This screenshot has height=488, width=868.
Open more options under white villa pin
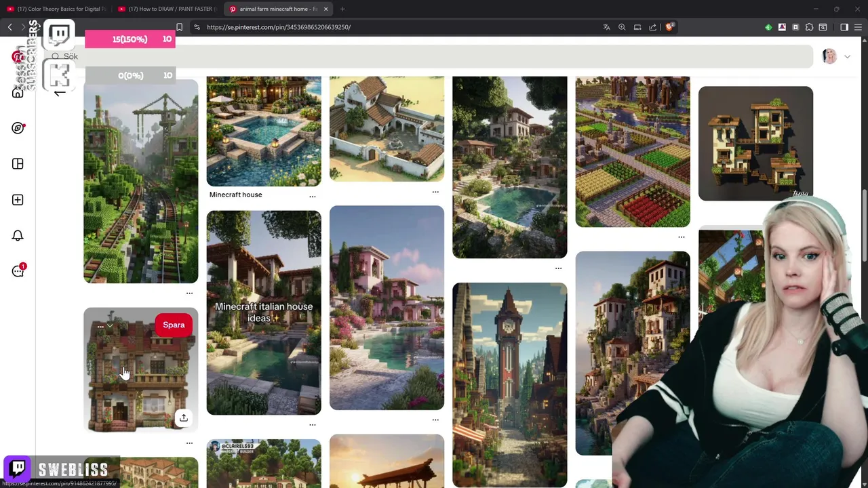pos(435,192)
